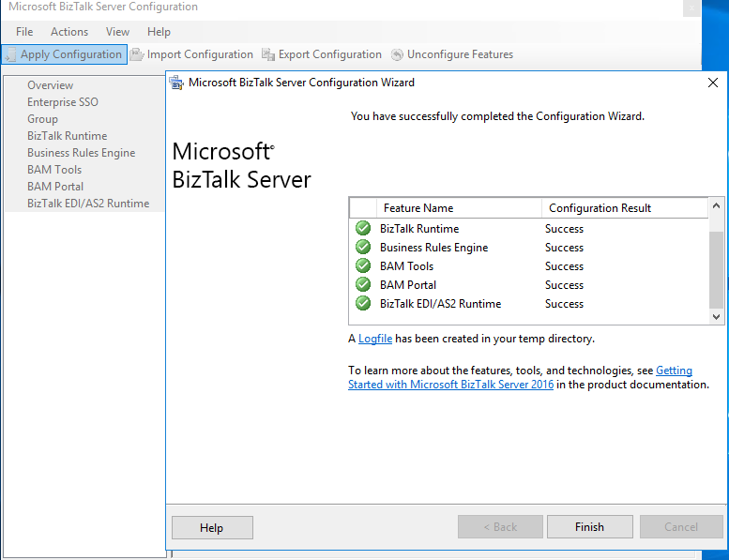Click Success result for Business Rules Engine row
Viewport: 729px width, 560px height.
(565, 248)
